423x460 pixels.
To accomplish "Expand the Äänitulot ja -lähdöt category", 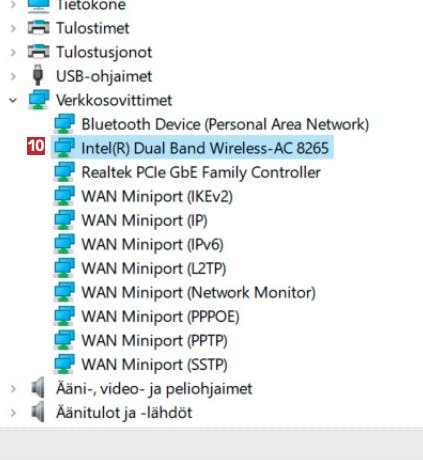I will [13, 413].
